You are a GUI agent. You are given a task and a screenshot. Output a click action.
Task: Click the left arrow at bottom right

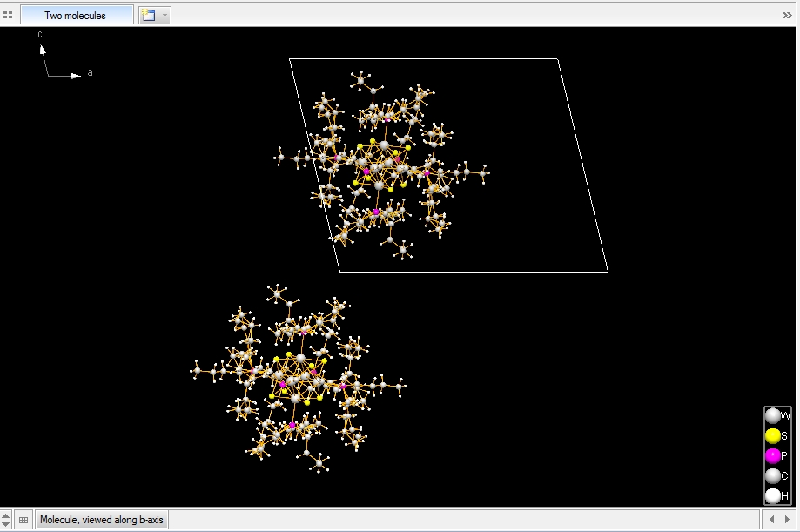[x=773, y=520]
